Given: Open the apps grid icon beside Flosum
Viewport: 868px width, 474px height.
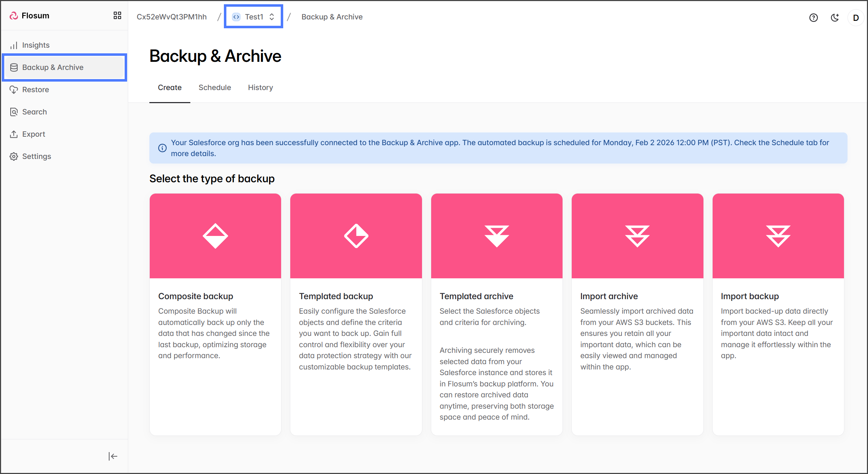Looking at the screenshot, I should pyautogui.click(x=117, y=16).
